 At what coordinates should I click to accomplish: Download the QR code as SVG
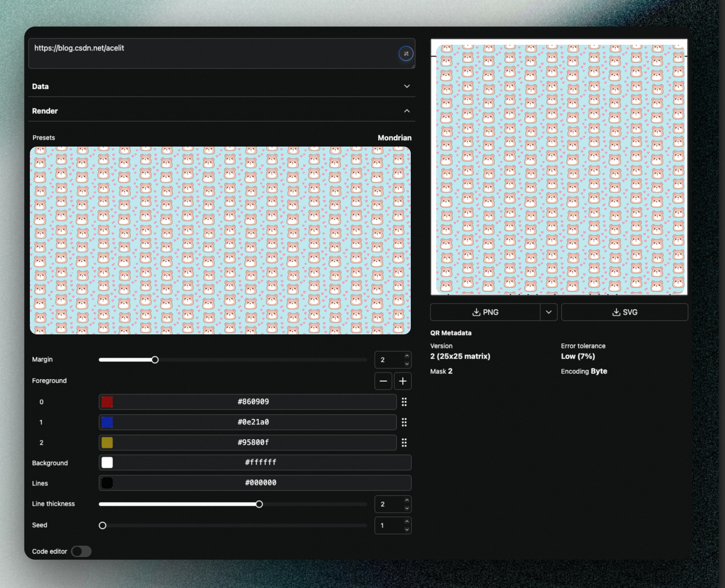click(625, 312)
